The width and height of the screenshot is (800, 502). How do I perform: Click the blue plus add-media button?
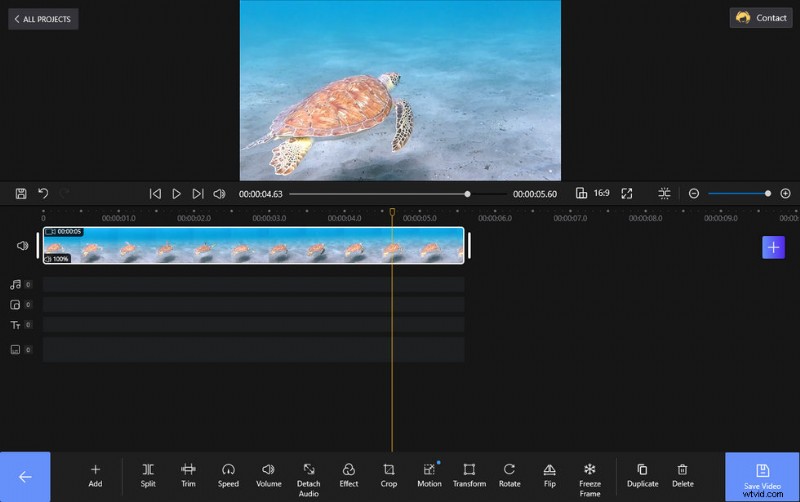tap(773, 247)
